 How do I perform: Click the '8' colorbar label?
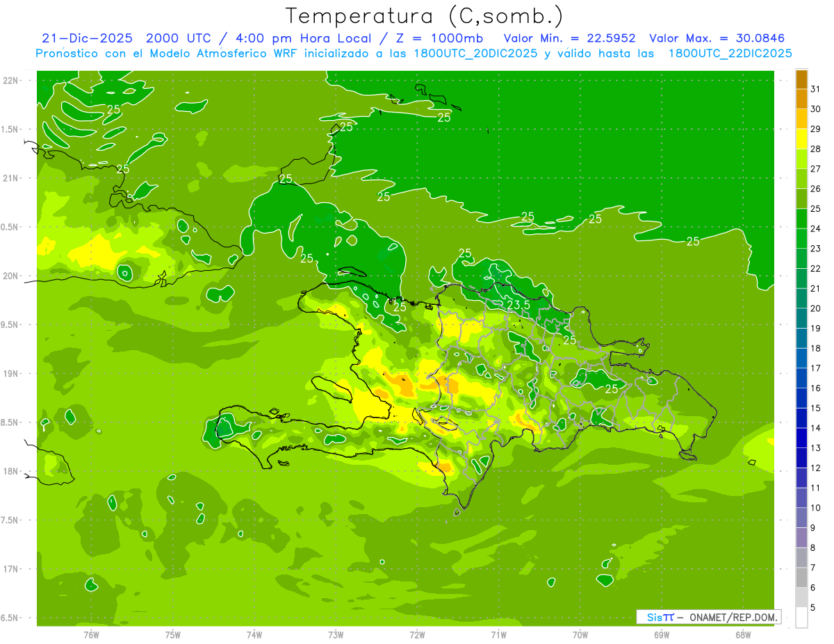pos(813,548)
